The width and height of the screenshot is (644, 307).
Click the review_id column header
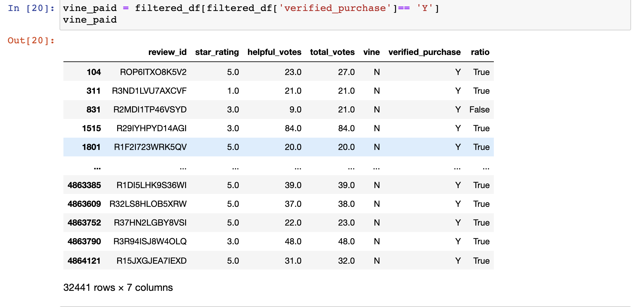pyautogui.click(x=167, y=52)
